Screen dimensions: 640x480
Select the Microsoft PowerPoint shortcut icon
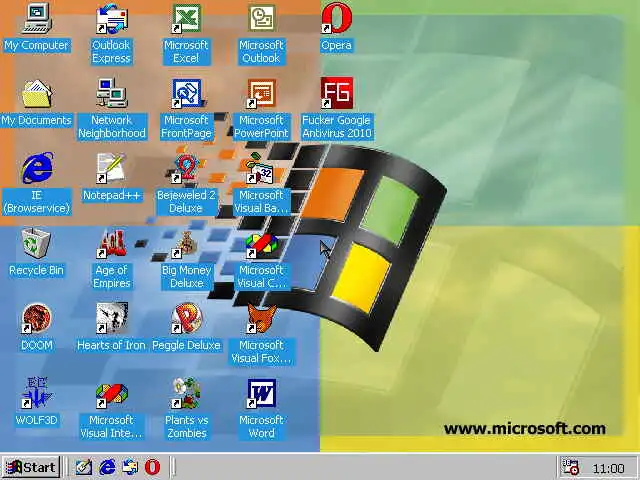pyautogui.click(x=261, y=93)
